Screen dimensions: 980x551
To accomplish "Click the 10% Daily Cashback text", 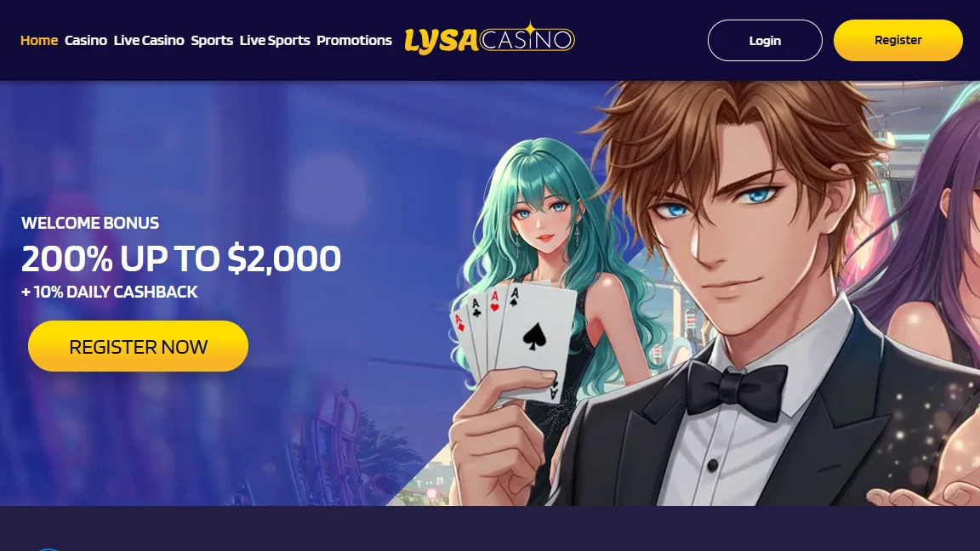I will [110, 292].
